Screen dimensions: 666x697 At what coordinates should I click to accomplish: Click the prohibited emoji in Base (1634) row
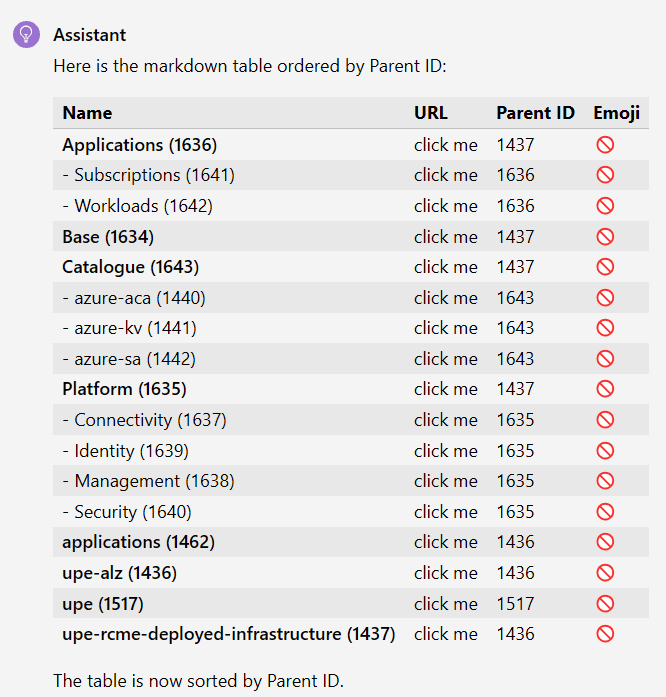coord(605,236)
